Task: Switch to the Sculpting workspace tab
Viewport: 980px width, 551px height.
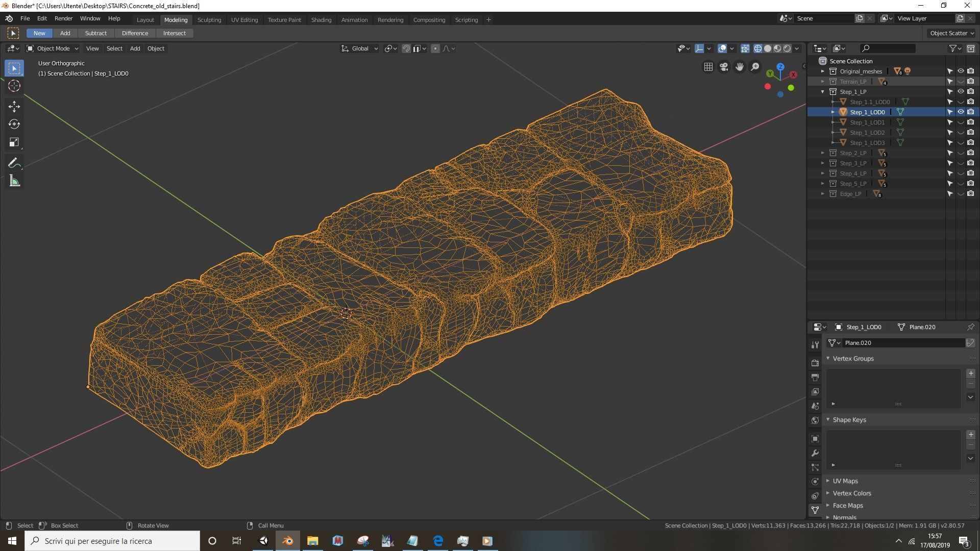Action: (209, 20)
